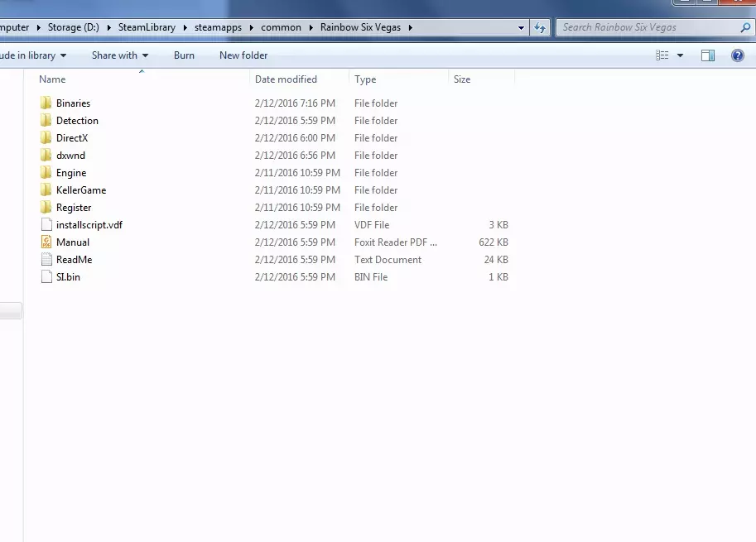Click the refresh button beside address bar

pyautogui.click(x=540, y=27)
